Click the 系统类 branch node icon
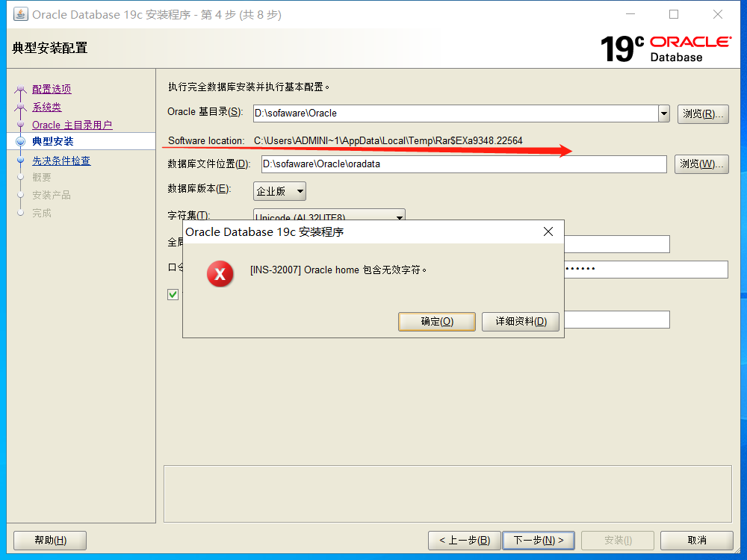 [20, 107]
